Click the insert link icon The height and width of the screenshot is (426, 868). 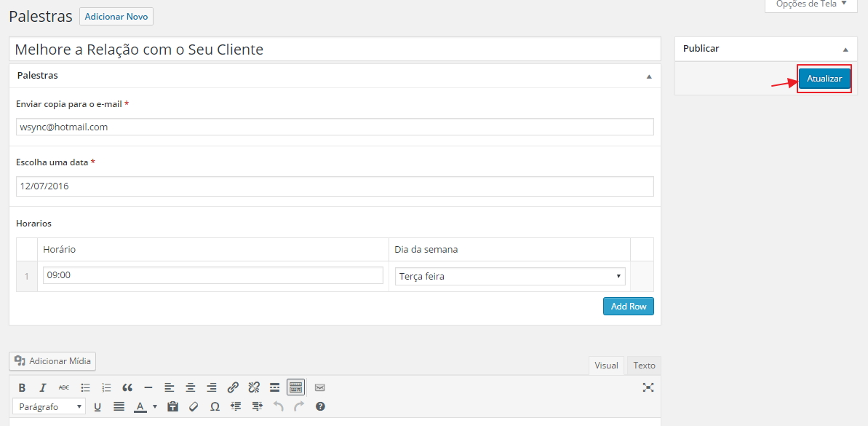point(233,387)
